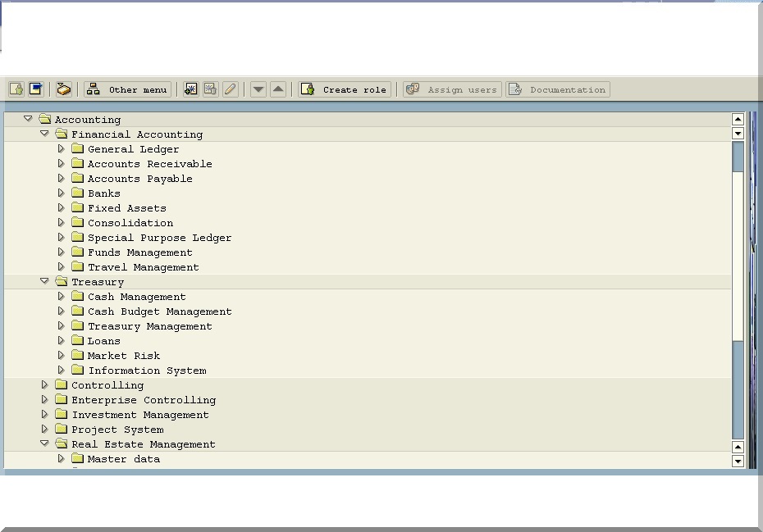Click the Loans folder icon

77,340
